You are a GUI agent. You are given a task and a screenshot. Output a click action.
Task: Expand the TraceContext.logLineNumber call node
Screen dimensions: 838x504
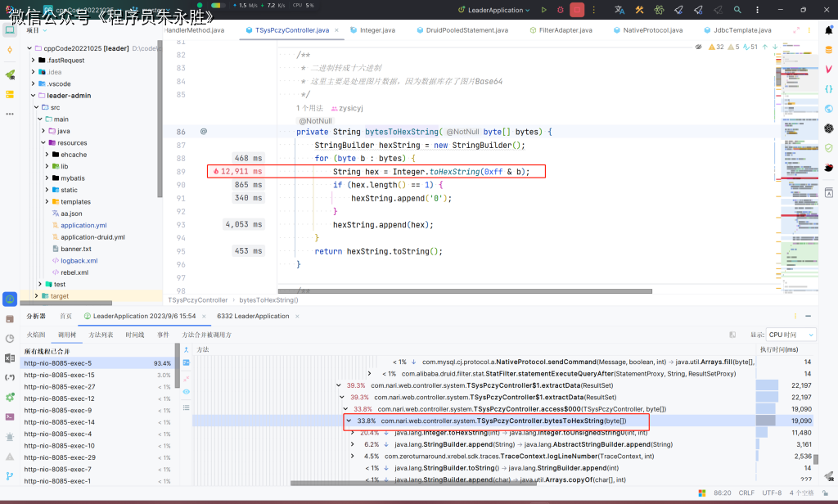coord(352,456)
